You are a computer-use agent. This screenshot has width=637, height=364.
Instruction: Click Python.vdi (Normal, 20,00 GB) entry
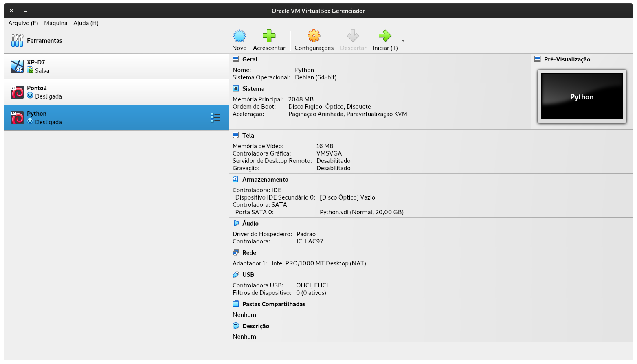pyautogui.click(x=362, y=212)
